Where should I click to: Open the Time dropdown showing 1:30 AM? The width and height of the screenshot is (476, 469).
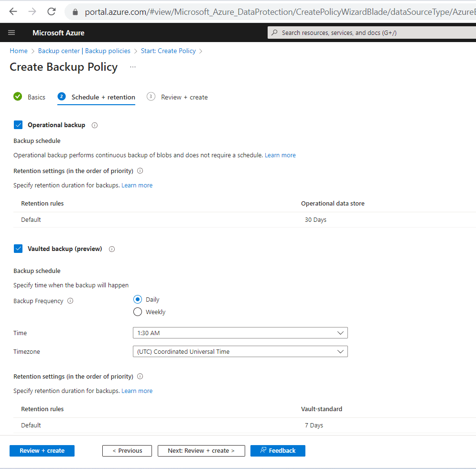coord(240,333)
